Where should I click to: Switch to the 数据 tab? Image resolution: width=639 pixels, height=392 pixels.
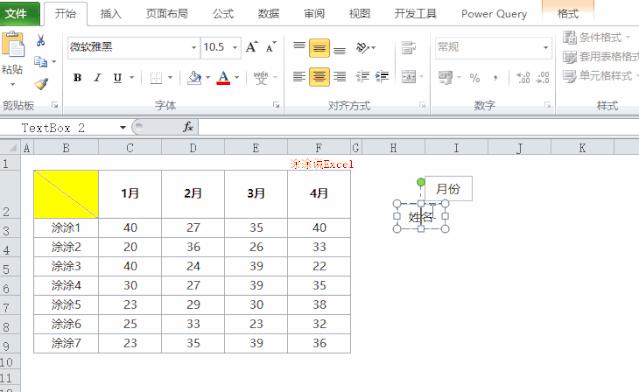point(269,14)
